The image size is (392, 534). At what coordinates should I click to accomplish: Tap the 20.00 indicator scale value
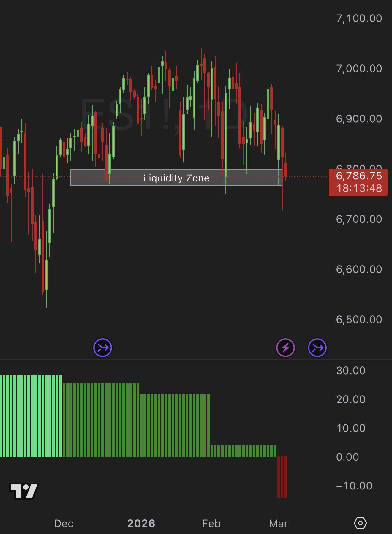click(x=351, y=399)
